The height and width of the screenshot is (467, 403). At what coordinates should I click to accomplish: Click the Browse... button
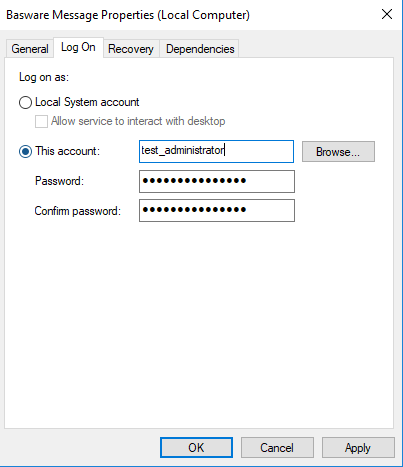(x=338, y=152)
